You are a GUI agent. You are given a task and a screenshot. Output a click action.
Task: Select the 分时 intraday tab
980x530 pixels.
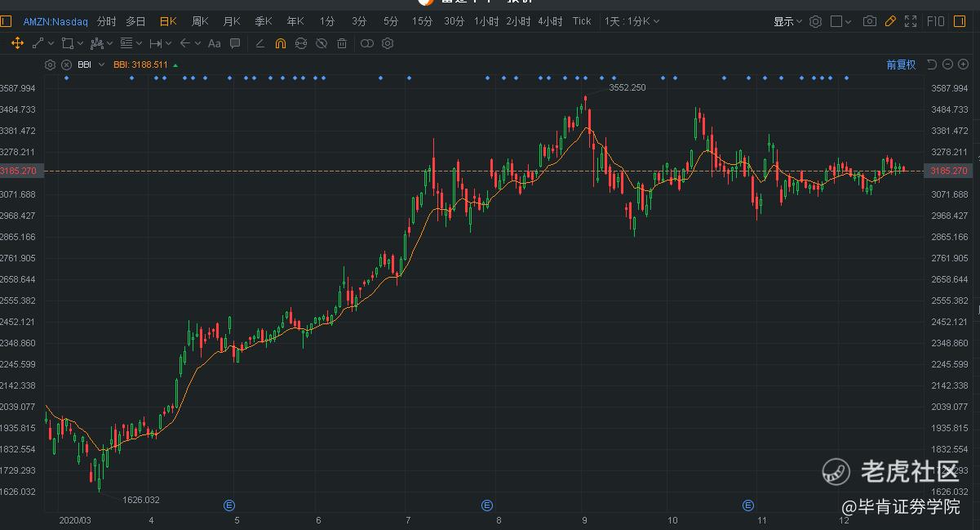tap(106, 21)
